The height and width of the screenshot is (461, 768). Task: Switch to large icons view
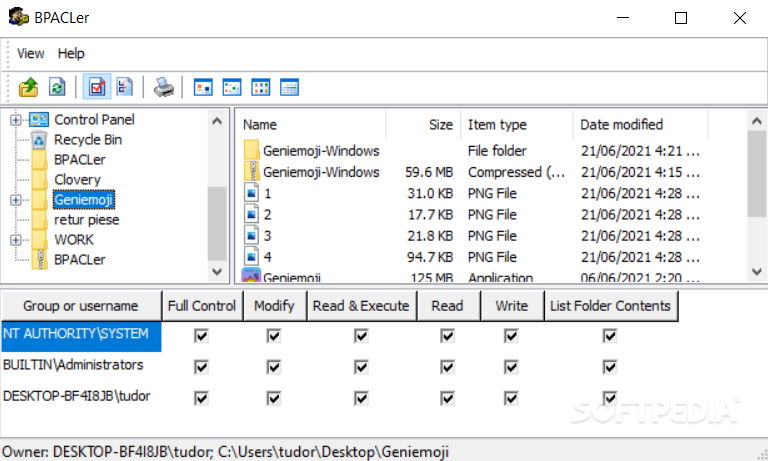[x=203, y=88]
